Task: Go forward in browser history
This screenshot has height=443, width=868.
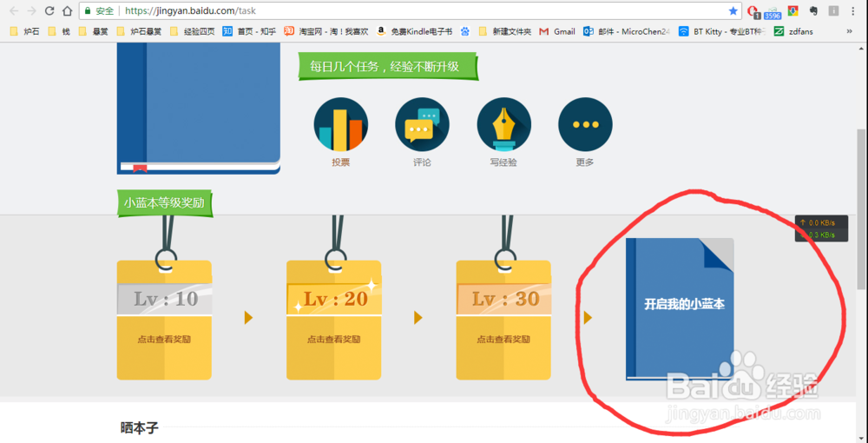Action: pos(32,10)
